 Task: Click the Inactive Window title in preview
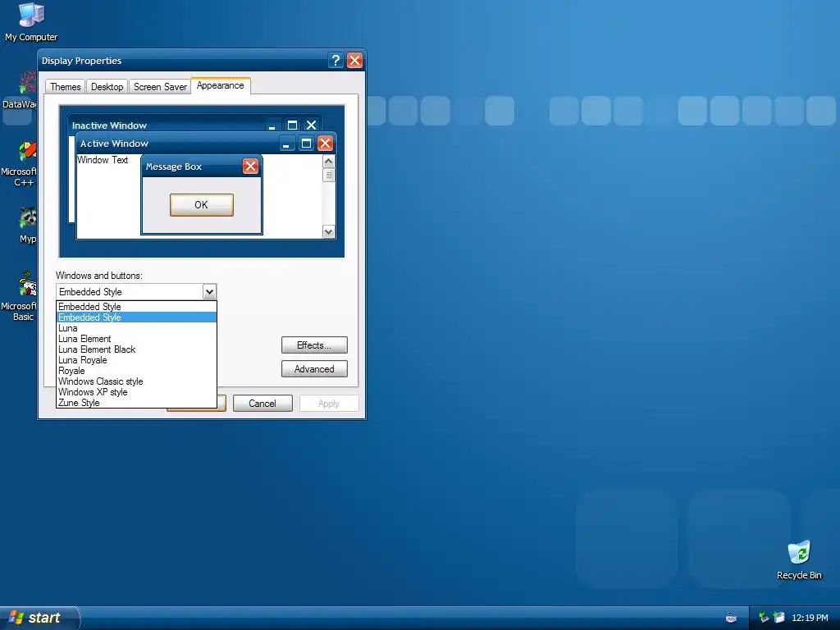click(109, 126)
